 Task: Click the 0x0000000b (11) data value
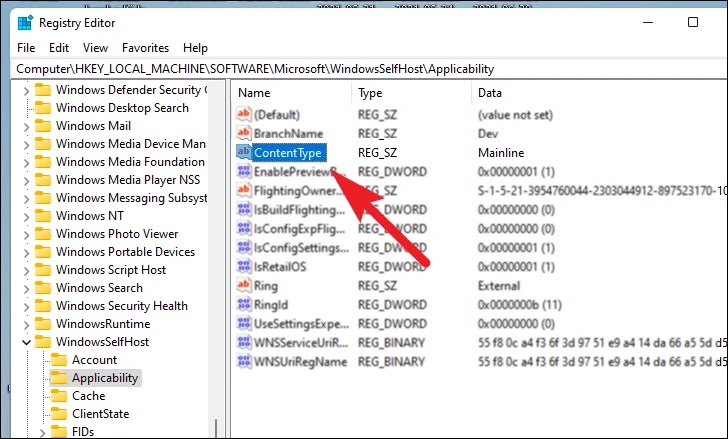tap(520, 305)
